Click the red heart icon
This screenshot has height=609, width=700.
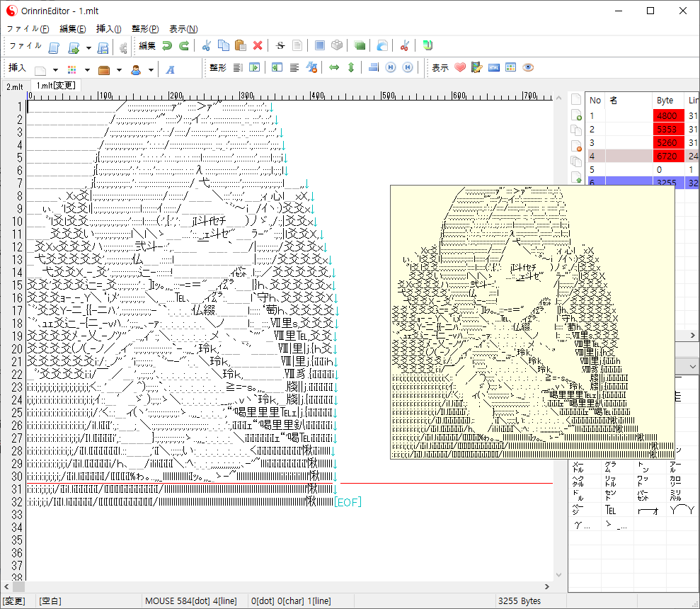(x=460, y=68)
